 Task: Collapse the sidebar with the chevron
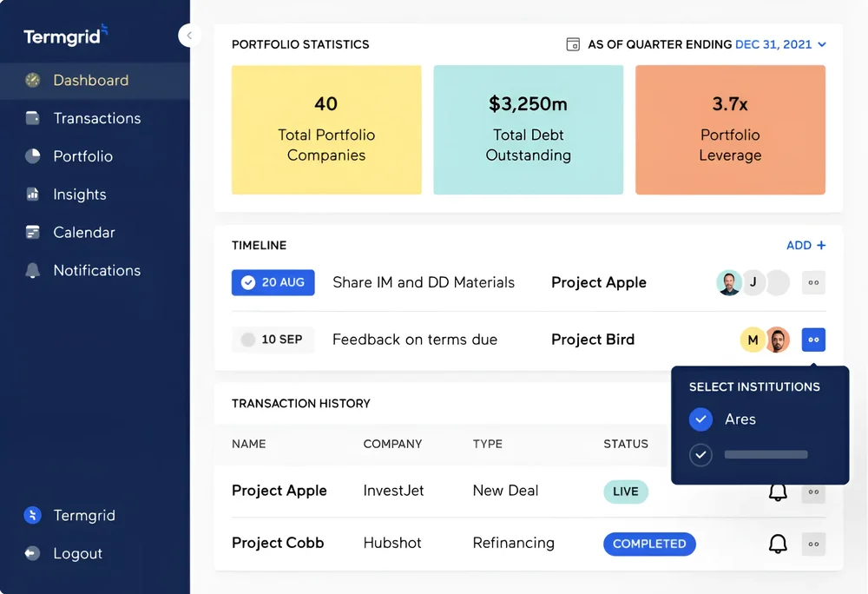189,35
